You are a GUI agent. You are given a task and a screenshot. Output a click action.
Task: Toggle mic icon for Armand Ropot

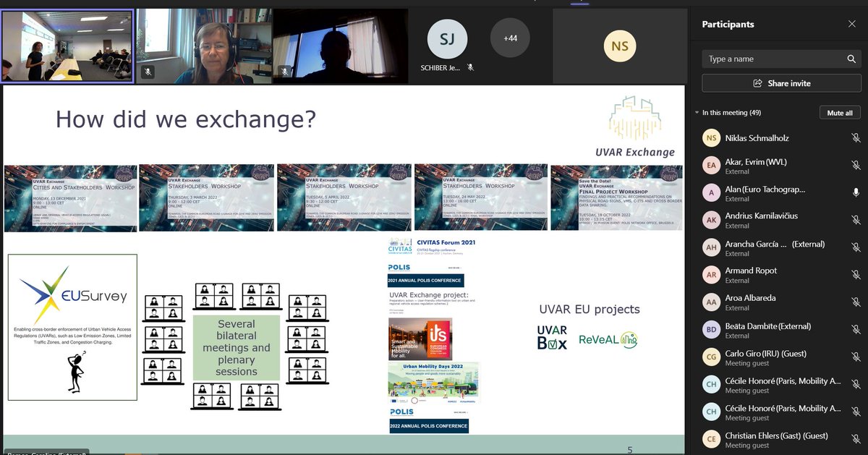tap(856, 275)
